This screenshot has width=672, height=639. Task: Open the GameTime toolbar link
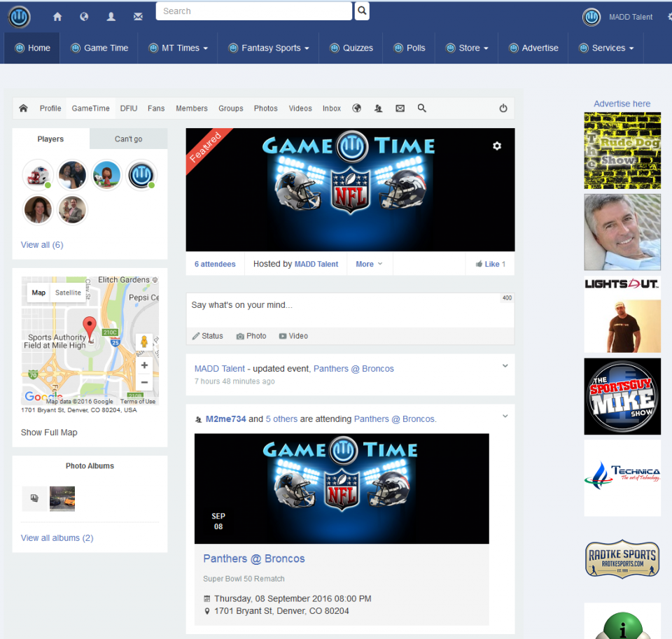91,108
